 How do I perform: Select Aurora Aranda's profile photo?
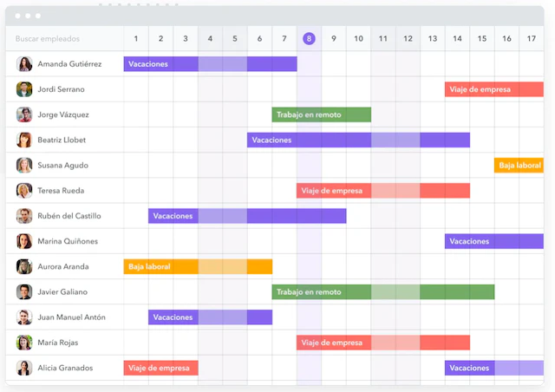click(x=24, y=266)
